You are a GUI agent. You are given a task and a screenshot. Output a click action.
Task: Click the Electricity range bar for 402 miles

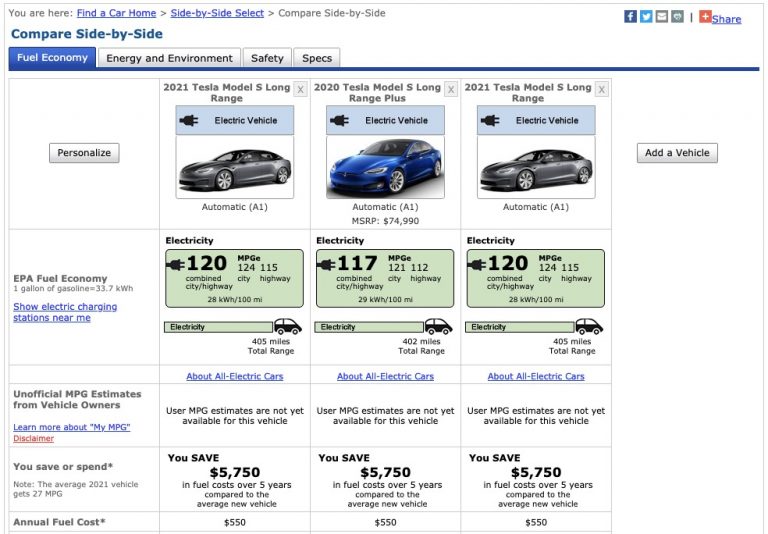pos(369,327)
